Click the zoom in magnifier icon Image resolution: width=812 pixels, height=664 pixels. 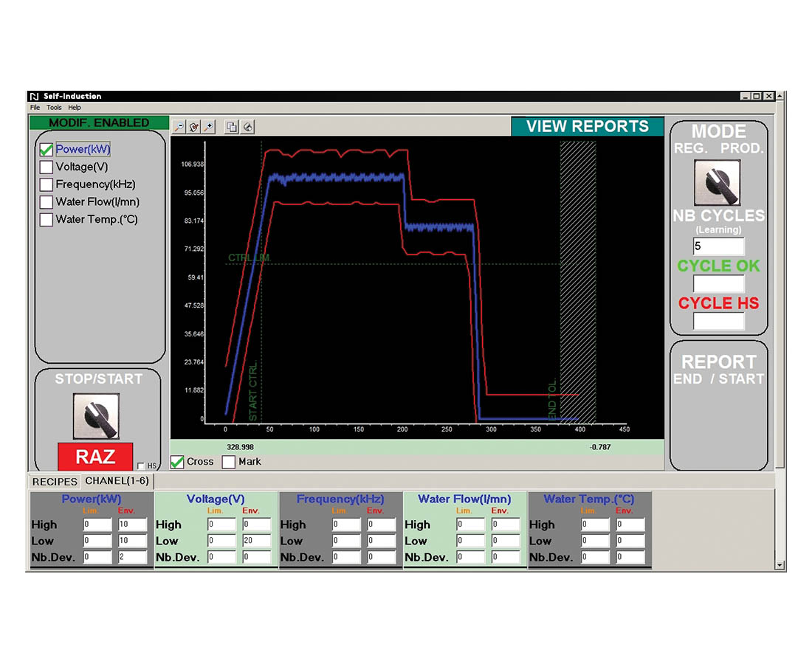(209, 127)
